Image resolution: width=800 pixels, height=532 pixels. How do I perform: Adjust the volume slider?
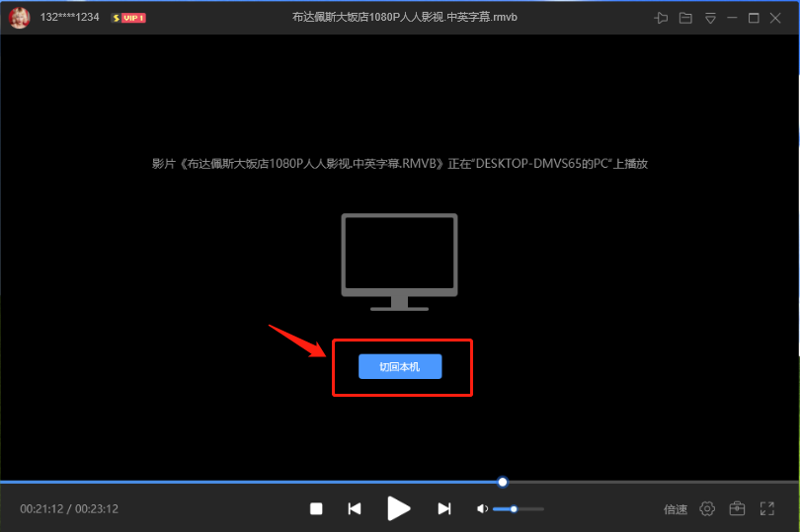click(519, 508)
